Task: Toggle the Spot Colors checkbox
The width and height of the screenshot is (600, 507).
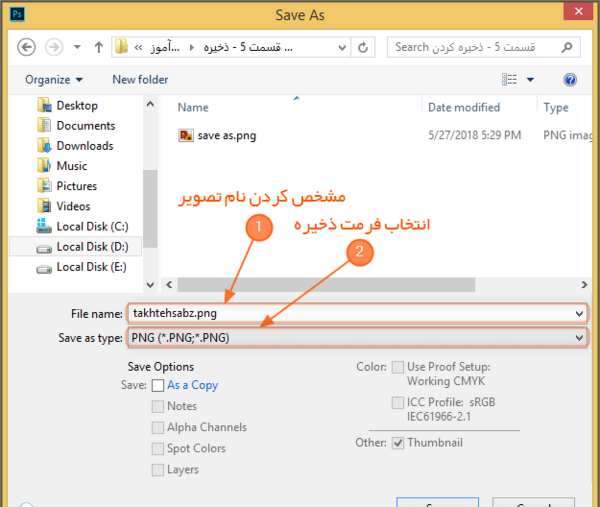Action: 158,448
